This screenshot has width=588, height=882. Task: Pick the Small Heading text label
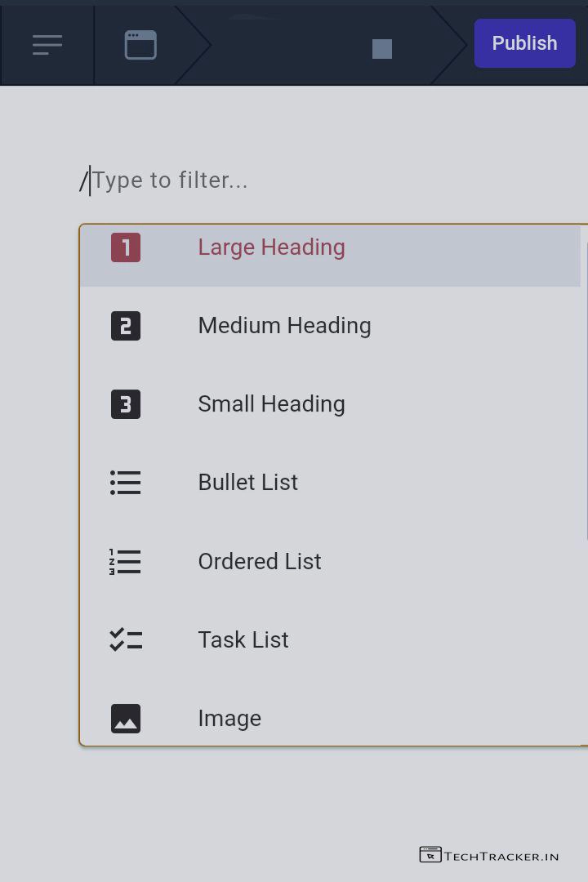click(271, 404)
